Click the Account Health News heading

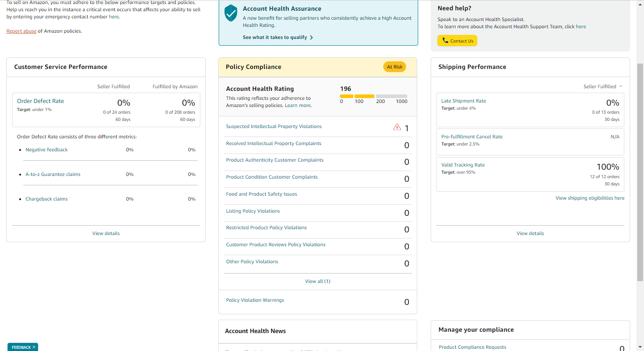pyautogui.click(x=255, y=331)
